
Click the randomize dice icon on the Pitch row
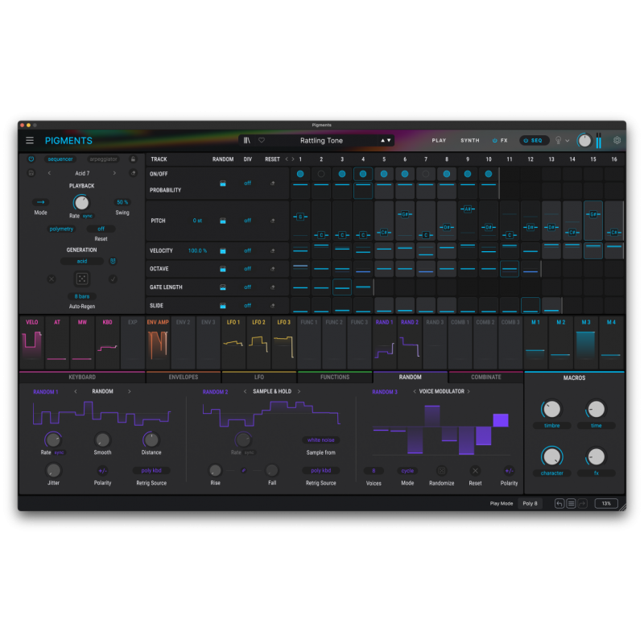(223, 221)
